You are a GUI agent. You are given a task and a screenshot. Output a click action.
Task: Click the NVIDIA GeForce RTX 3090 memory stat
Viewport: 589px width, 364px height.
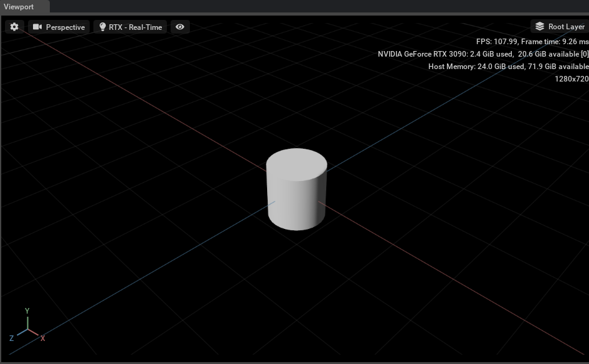click(483, 54)
